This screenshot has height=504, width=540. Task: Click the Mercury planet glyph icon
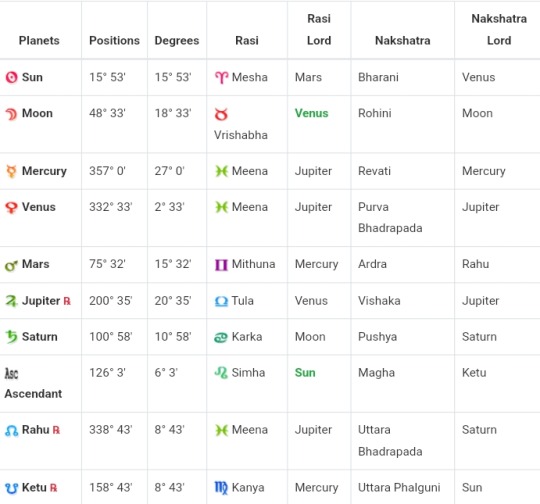pos(11,171)
